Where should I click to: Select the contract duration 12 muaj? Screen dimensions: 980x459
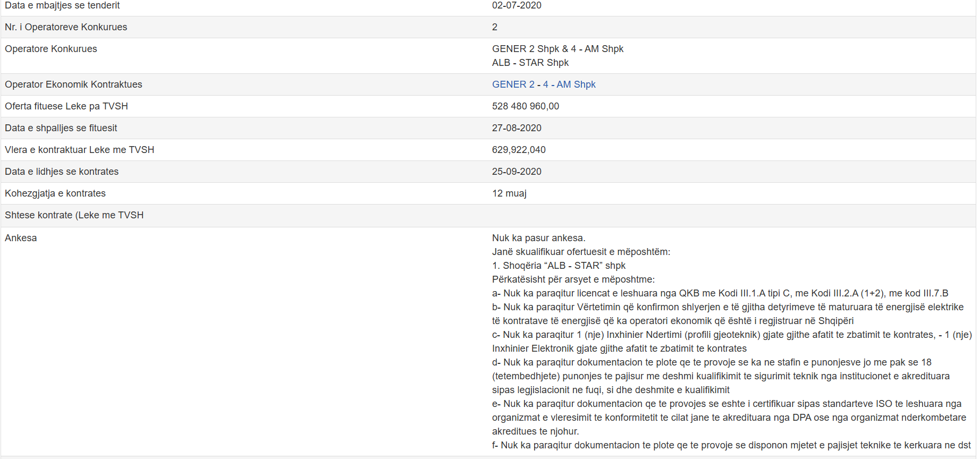tap(509, 193)
